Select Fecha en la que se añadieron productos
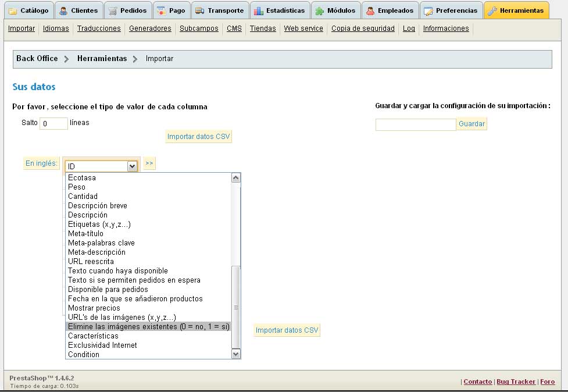This screenshot has width=568, height=392. pos(148,298)
